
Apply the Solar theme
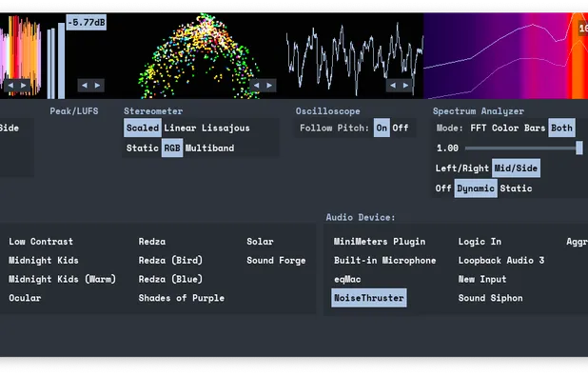(x=260, y=242)
